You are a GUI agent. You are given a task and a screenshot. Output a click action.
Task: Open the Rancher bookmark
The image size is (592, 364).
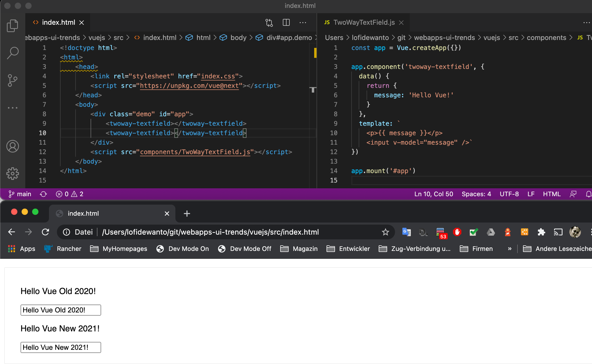[x=63, y=249]
